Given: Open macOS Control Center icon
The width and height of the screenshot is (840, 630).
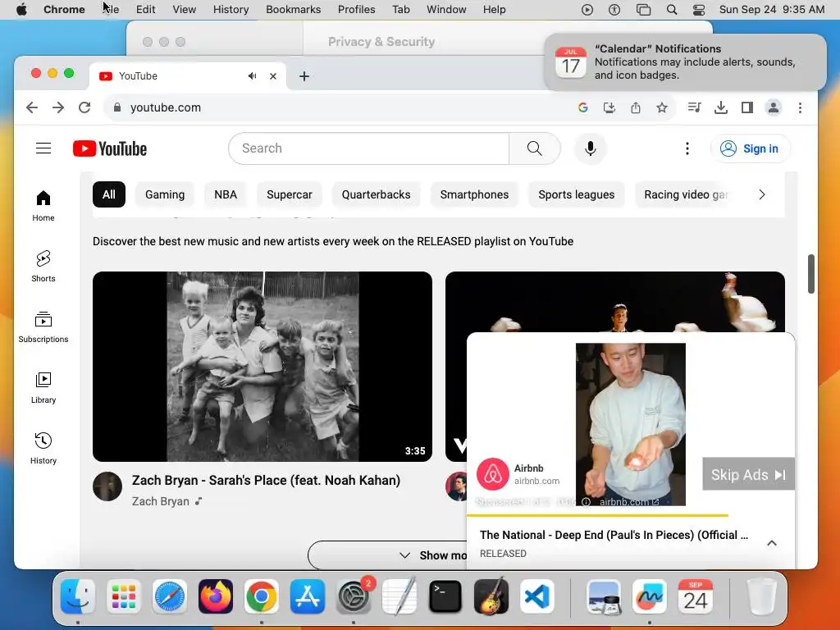Looking at the screenshot, I should point(699,10).
